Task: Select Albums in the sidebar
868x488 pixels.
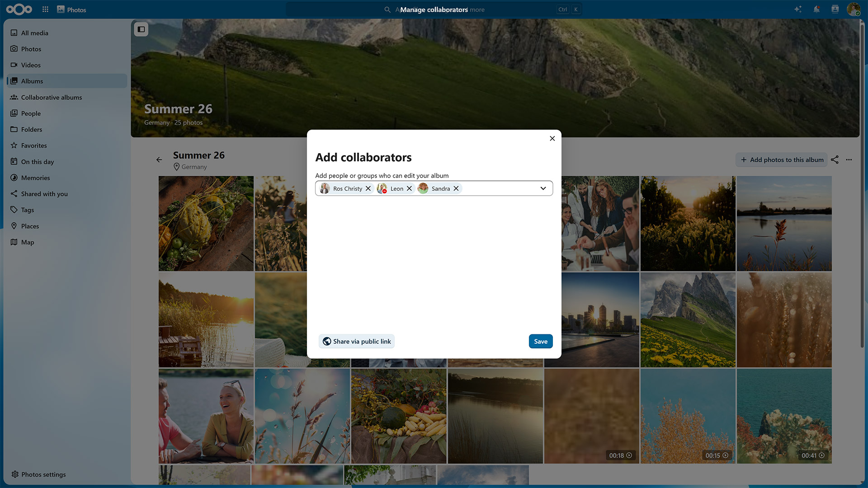Action: click(67, 81)
